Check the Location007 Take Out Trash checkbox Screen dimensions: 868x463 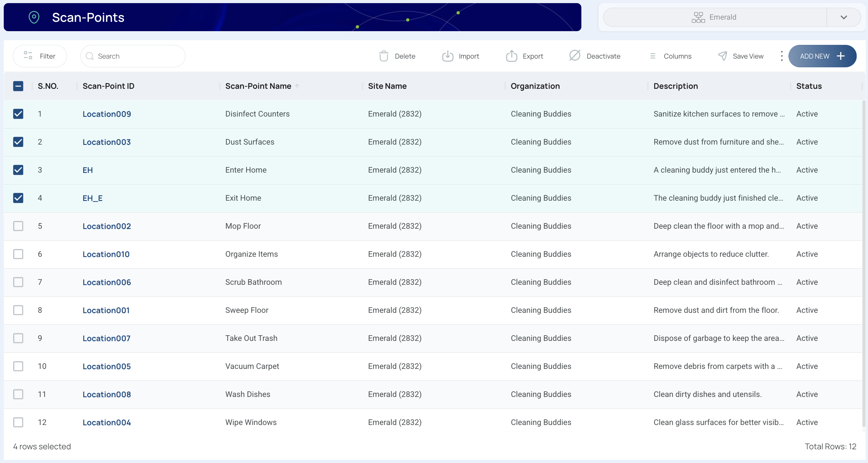[x=18, y=338]
